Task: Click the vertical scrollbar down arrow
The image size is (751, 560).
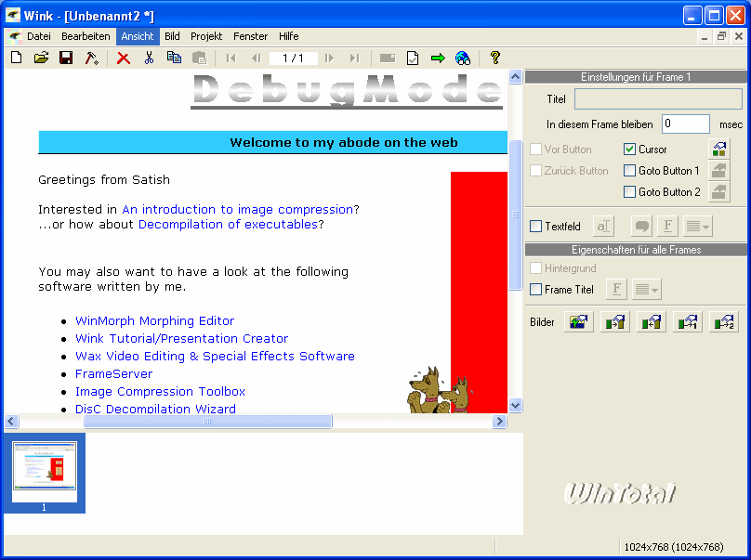Action: [x=515, y=406]
